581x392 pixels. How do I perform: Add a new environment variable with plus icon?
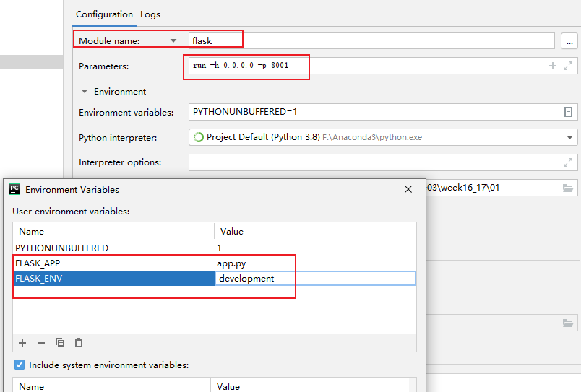tap(22, 343)
